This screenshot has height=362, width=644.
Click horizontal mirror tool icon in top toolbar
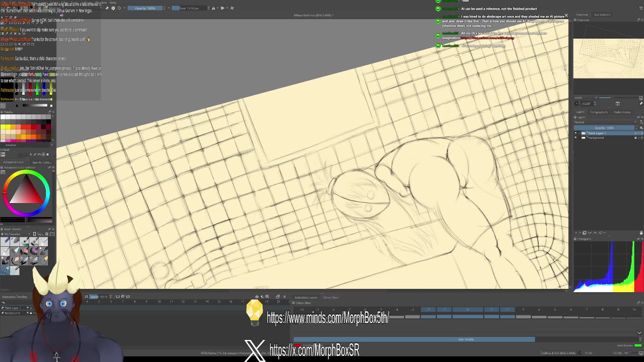click(x=213, y=8)
